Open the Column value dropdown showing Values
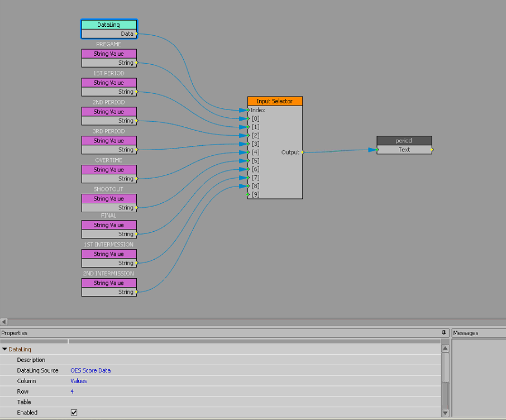Viewport: 506px width, 420px height. (x=79, y=381)
